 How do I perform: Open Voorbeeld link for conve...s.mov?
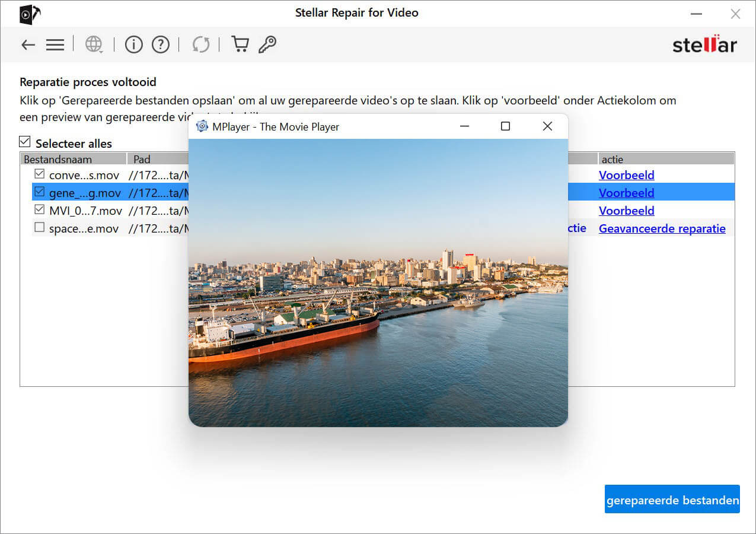(626, 175)
